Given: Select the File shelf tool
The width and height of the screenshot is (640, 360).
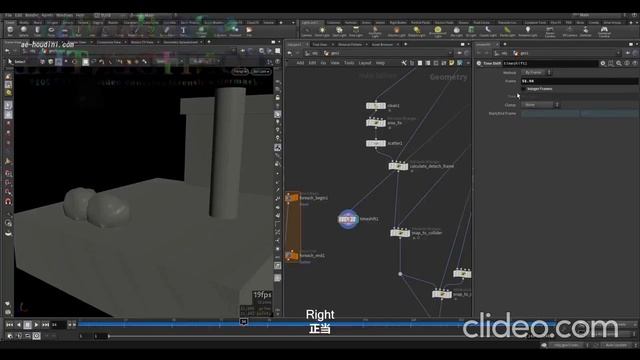Looking at the screenshot, I should [x=249, y=31].
